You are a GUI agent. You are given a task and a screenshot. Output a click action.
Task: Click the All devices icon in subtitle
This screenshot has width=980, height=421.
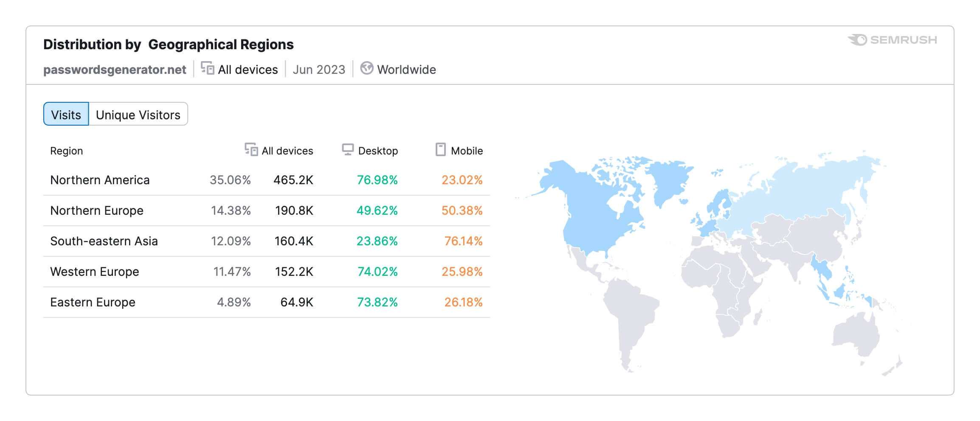coord(208,68)
